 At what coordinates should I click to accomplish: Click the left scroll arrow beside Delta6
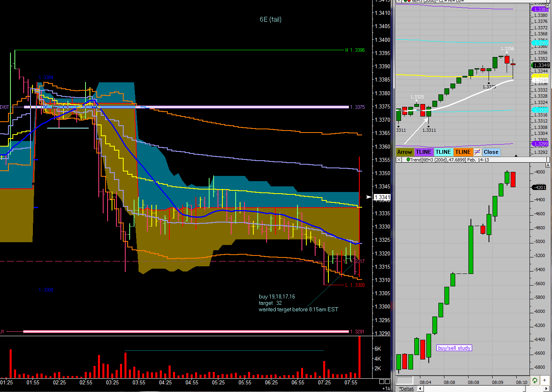[x=420, y=389]
